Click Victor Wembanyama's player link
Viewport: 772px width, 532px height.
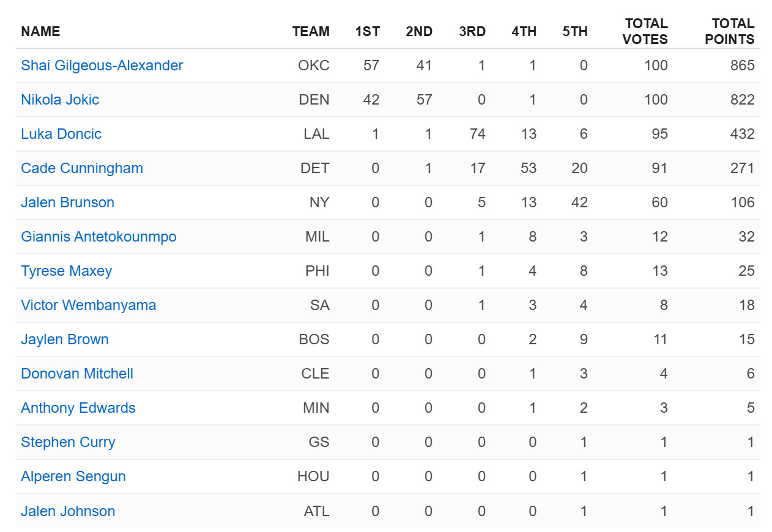pos(88,305)
